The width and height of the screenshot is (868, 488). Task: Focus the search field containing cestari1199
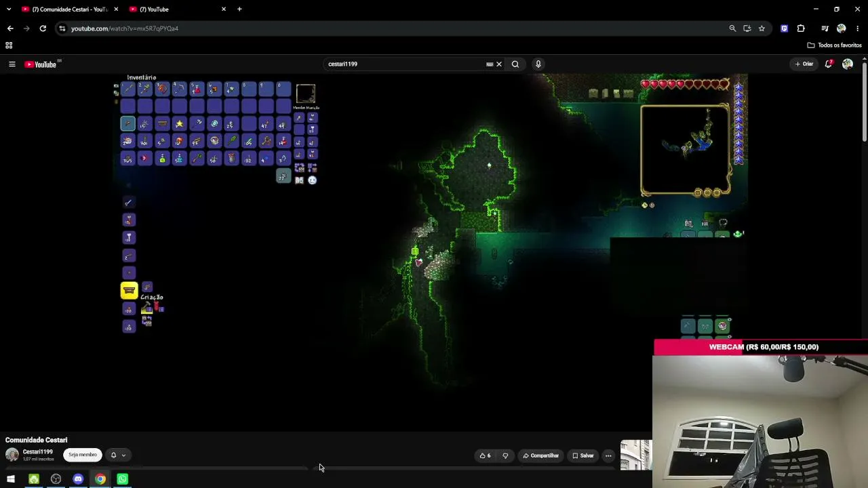click(405, 64)
